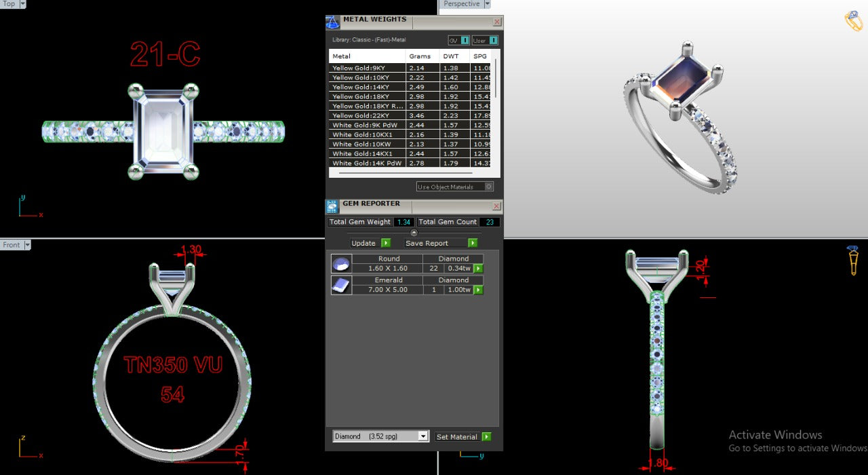Open the Perspective viewport dropdown arrow
This screenshot has height=475, width=868.
pyautogui.click(x=487, y=3)
